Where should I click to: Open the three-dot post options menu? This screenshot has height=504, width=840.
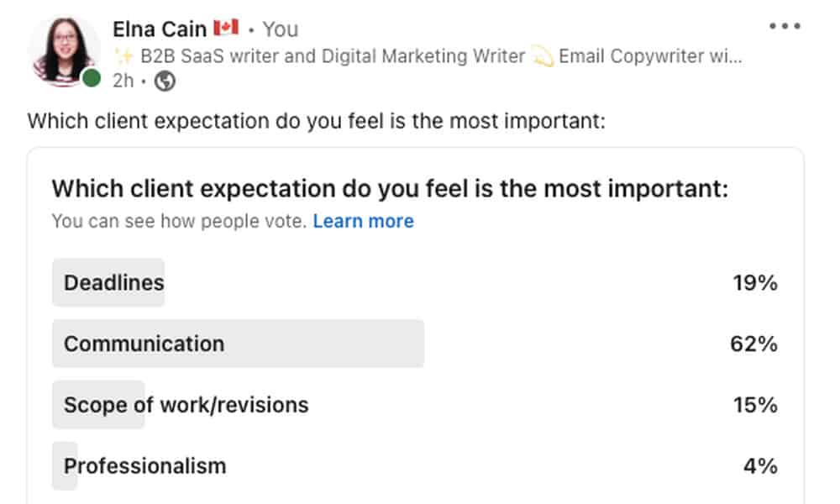(785, 27)
